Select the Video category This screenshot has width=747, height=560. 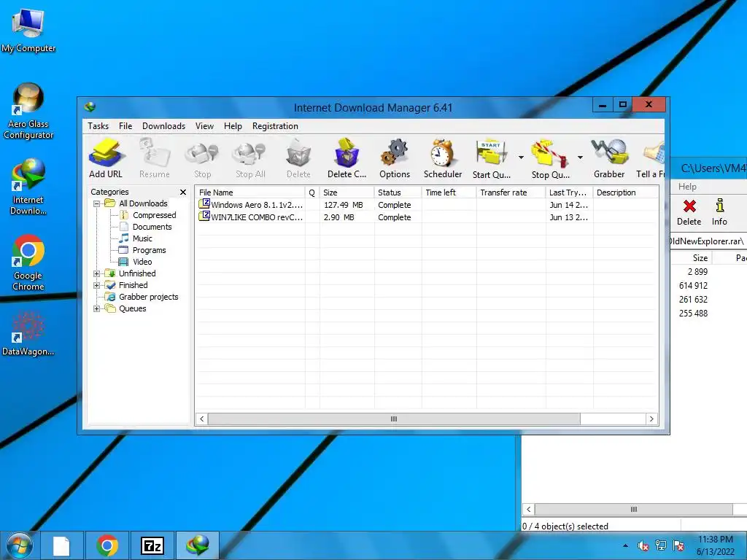tap(142, 262)
